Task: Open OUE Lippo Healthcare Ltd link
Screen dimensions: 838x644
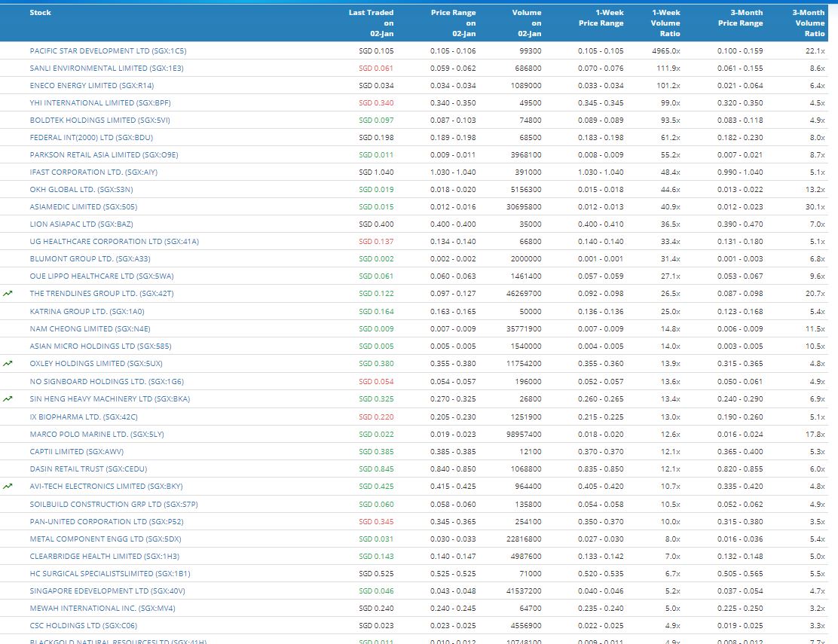Action: pos(102,276)
